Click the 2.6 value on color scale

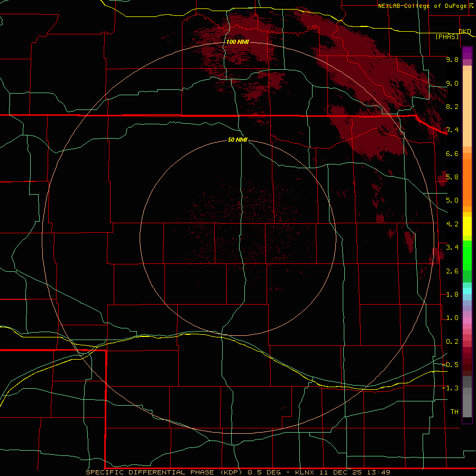coord(452,271)
